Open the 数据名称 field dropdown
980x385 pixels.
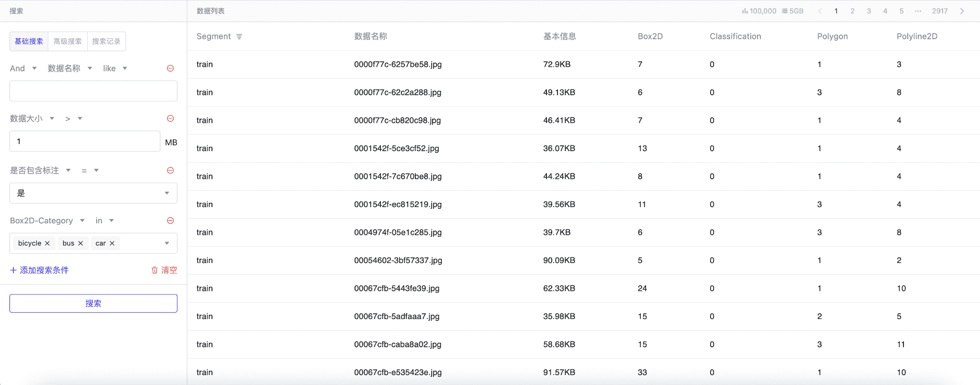click(x=70, y=68)
